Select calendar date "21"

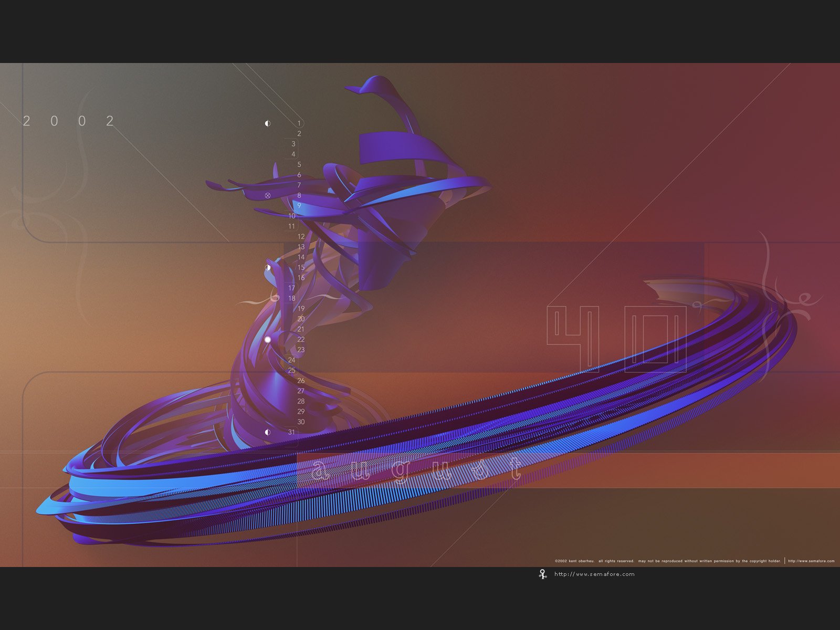point(301,329)
